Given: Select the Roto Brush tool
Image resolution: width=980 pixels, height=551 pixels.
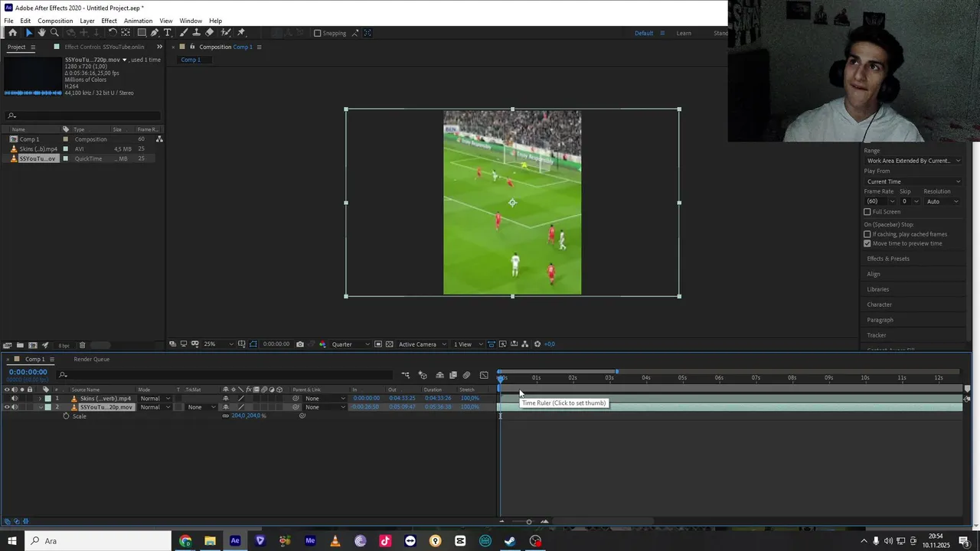Looking at the screenshot, I should tap(226, 33).
